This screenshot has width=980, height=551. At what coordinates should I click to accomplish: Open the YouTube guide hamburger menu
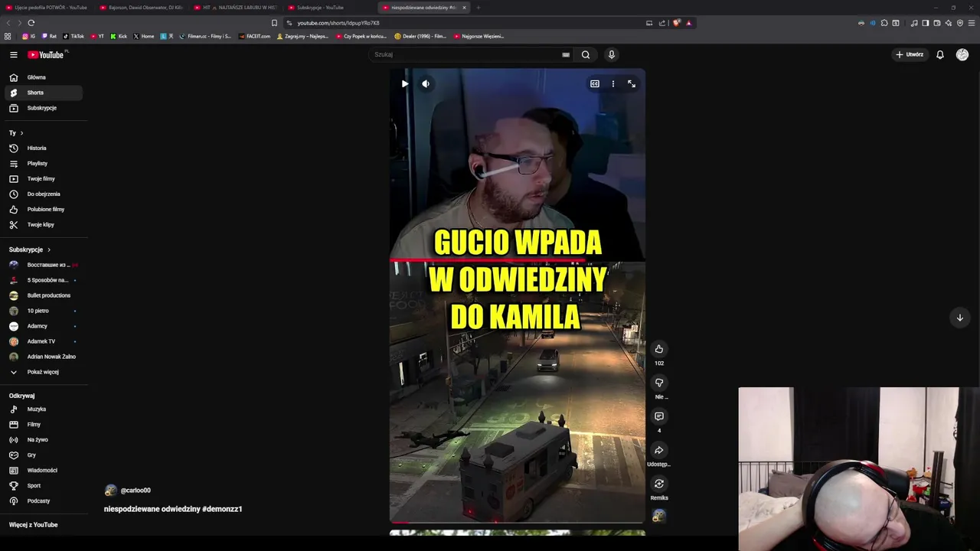click(x=13, y=54)
